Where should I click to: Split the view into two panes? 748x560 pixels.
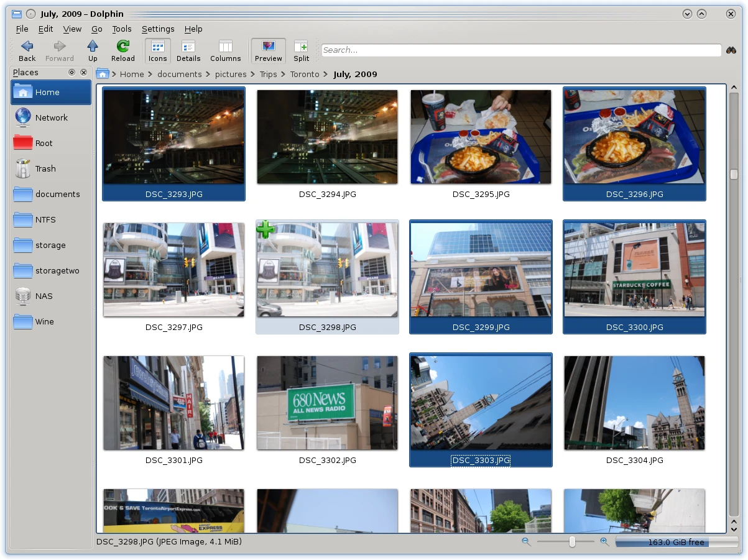[x=302, y=51]
